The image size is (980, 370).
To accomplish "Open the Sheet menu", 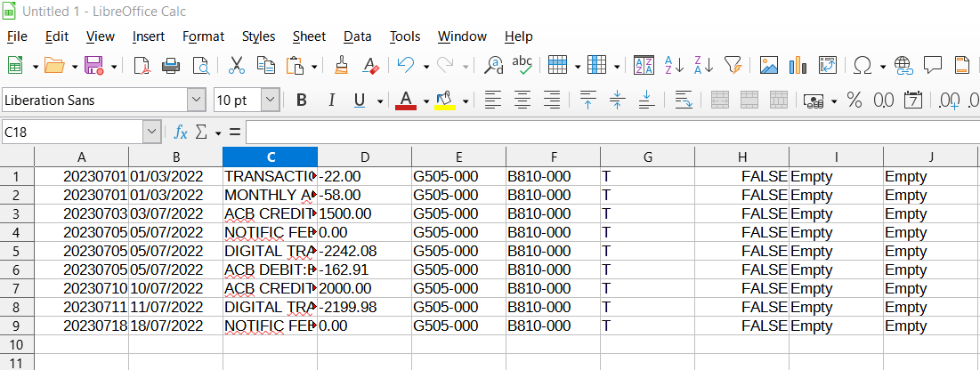I will [x=309, y=36].
